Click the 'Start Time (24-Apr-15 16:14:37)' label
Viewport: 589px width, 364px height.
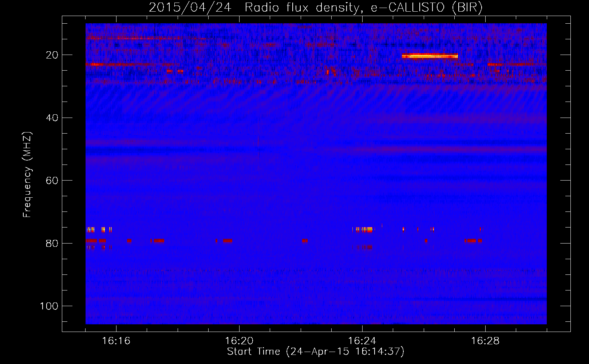point(316,352)
